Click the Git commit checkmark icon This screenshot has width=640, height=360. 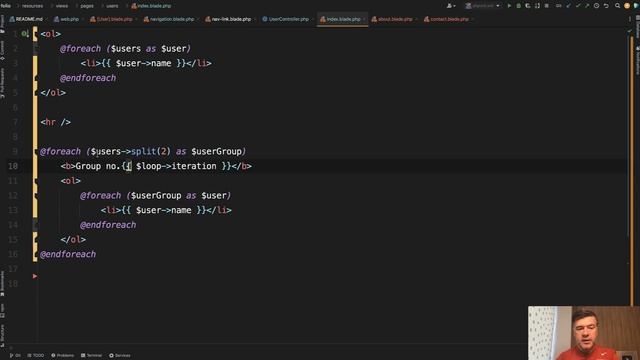[578, 6]
